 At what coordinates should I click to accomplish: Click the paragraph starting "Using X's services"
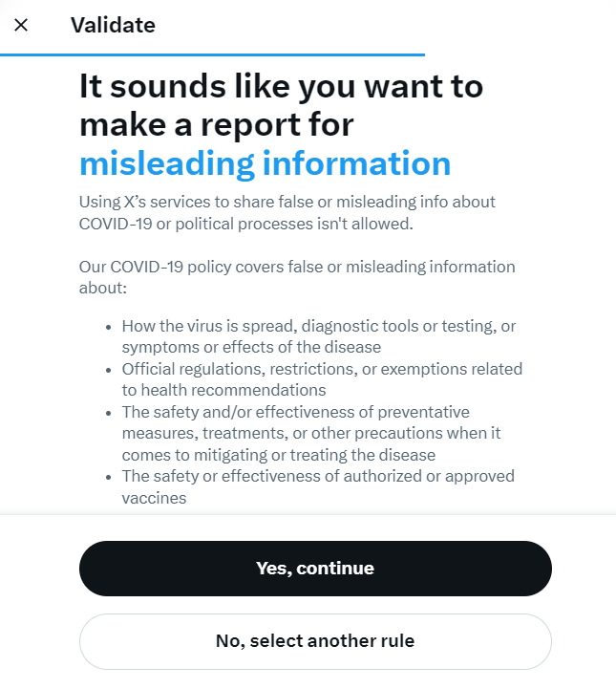click(287, 212)
